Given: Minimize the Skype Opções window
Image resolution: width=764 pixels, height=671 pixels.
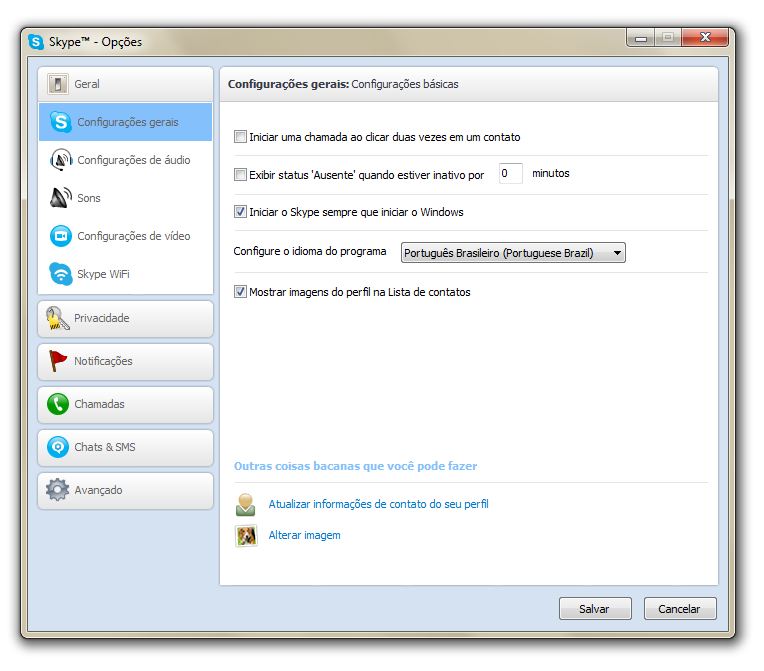Looking at the screenshot, I should click(641, 38).
